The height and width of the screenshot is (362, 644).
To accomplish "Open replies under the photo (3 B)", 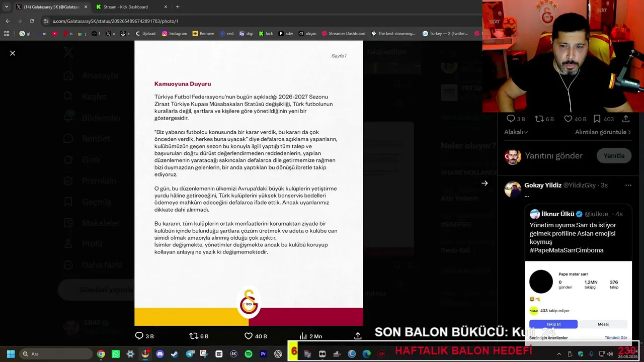I will click(x=144, y=336).
